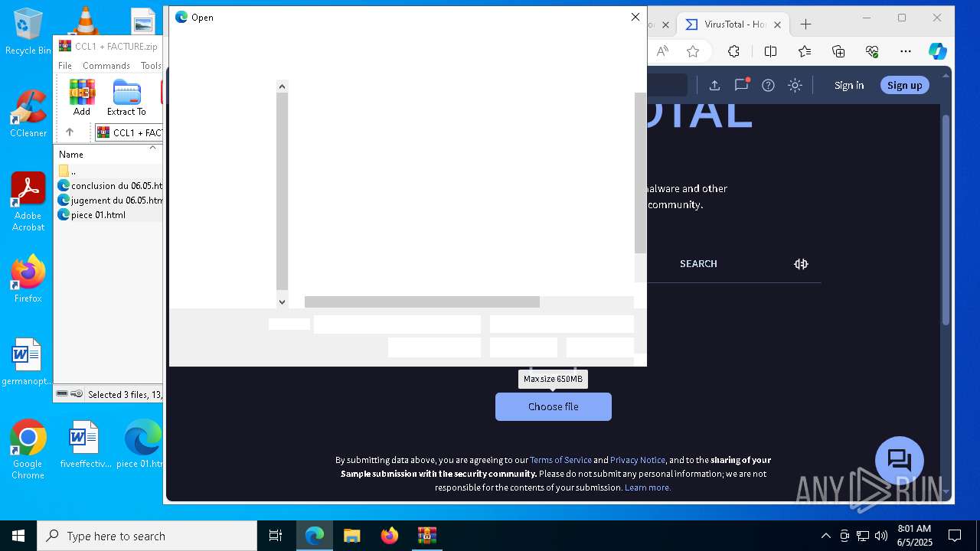
Task: Open the VirusTotal help icon
Action: click(768, 85)
